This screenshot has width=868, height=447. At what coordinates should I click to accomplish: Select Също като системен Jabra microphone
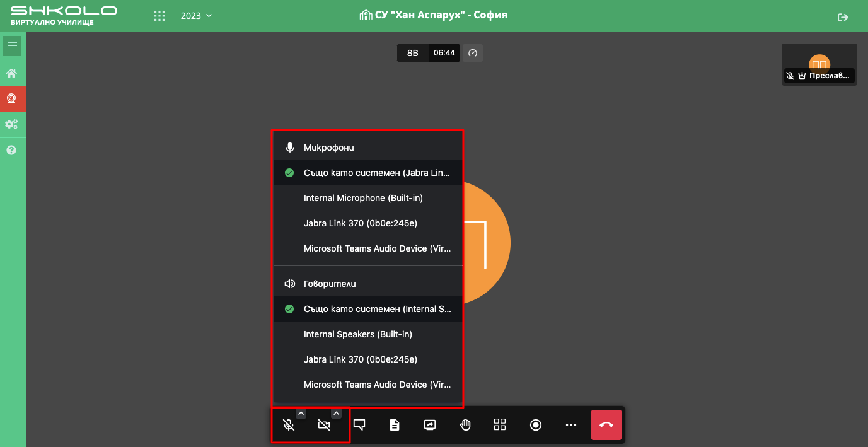[368, 173]
